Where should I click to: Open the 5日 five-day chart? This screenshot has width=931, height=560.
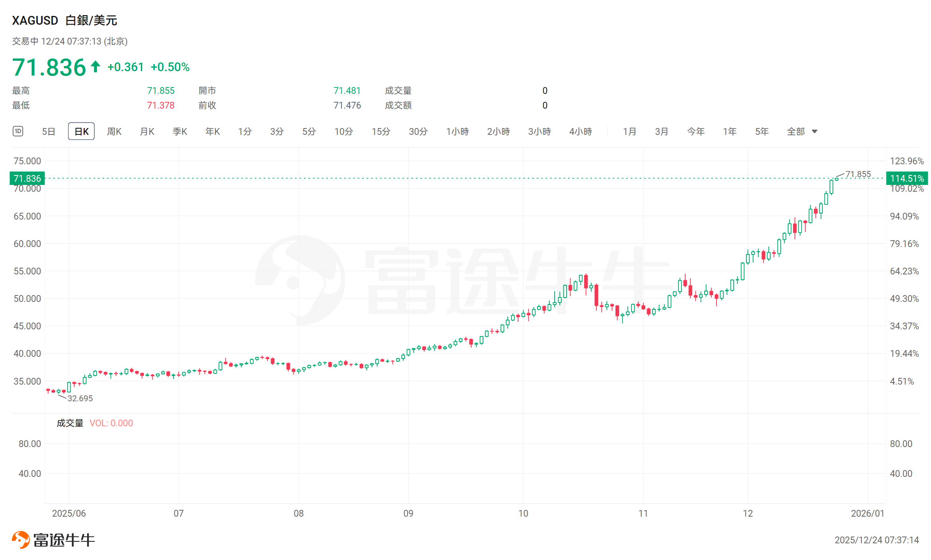(49, 131)
